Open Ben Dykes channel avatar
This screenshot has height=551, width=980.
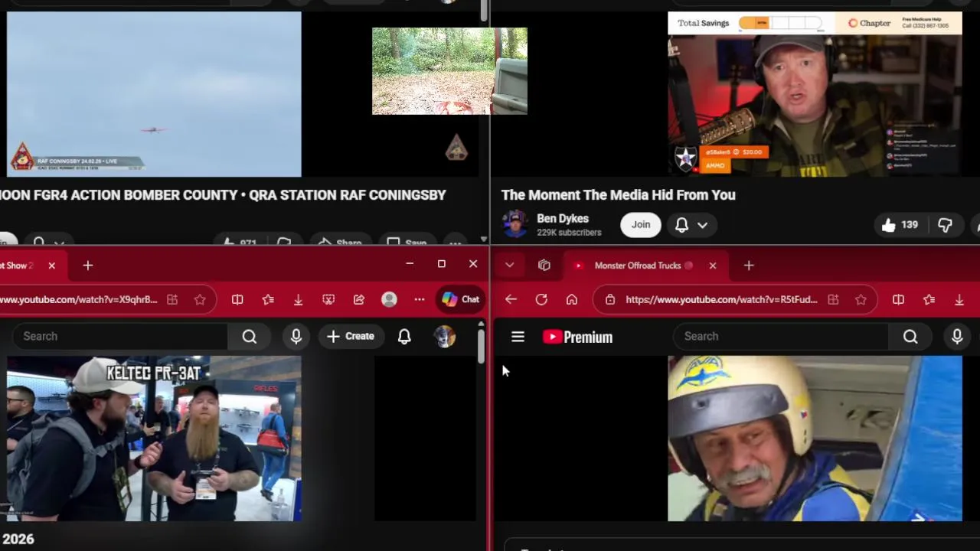[514, 224]
